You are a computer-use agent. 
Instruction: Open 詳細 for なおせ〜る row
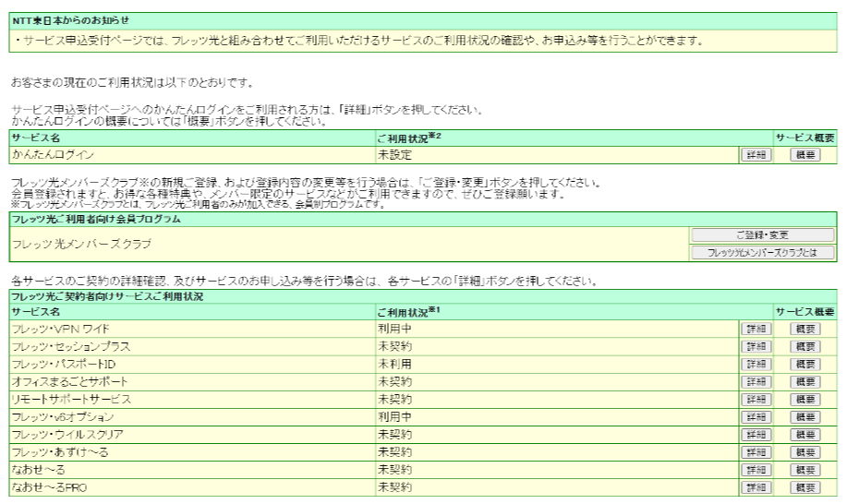(x=756, y=470)
